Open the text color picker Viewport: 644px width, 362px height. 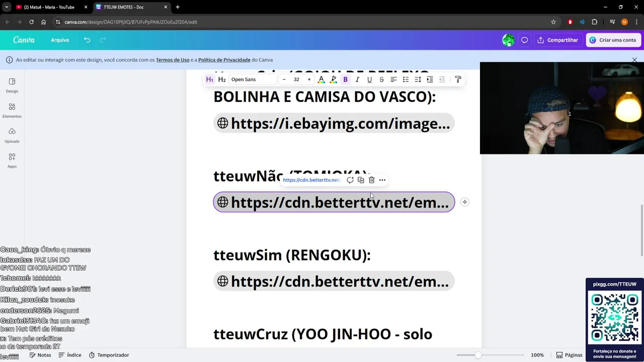coord(321,79)
